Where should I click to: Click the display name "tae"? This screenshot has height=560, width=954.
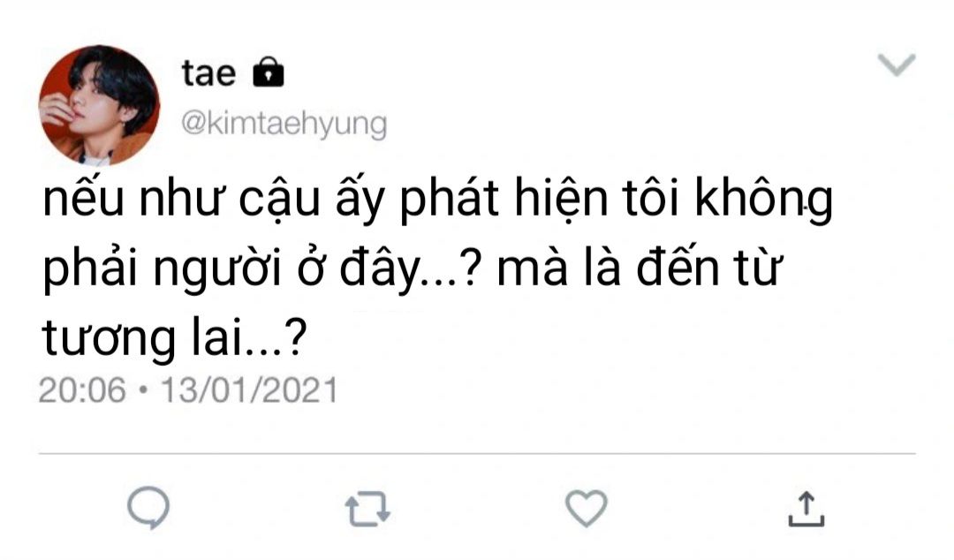209,73
